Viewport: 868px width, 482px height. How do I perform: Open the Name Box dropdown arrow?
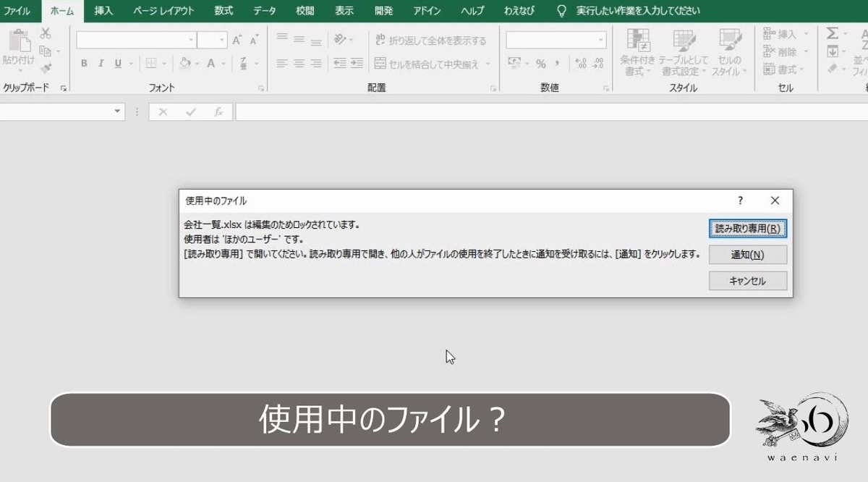coord(117,111)
